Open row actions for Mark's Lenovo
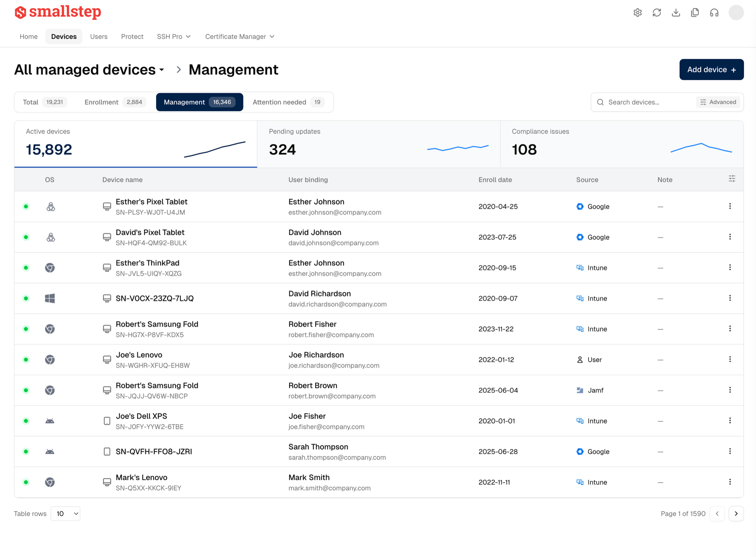Viewport: 756px width, 557px height. pyautogui.click(x=730, y=482)
